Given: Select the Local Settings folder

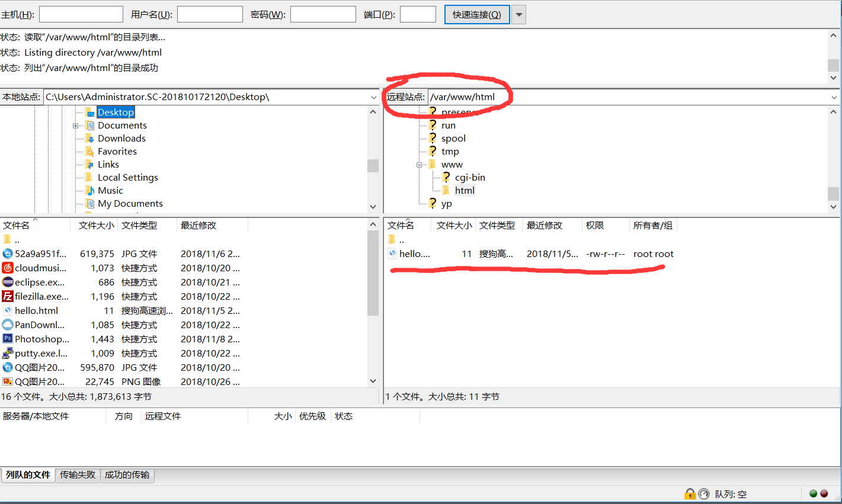Looking at the screenshot, I should point(127,177).
